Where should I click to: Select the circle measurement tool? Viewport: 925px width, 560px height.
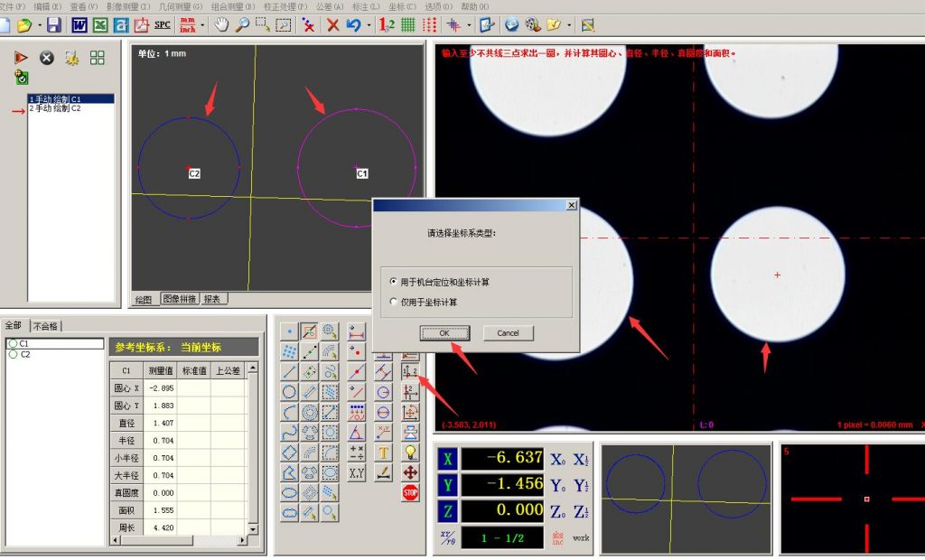[x=289, y=392]
